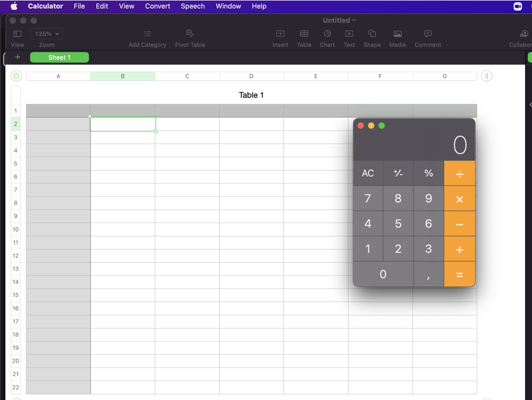Click the Pivot Table toolbar icon
532x400 pixels.
click(x=190, y=34)
